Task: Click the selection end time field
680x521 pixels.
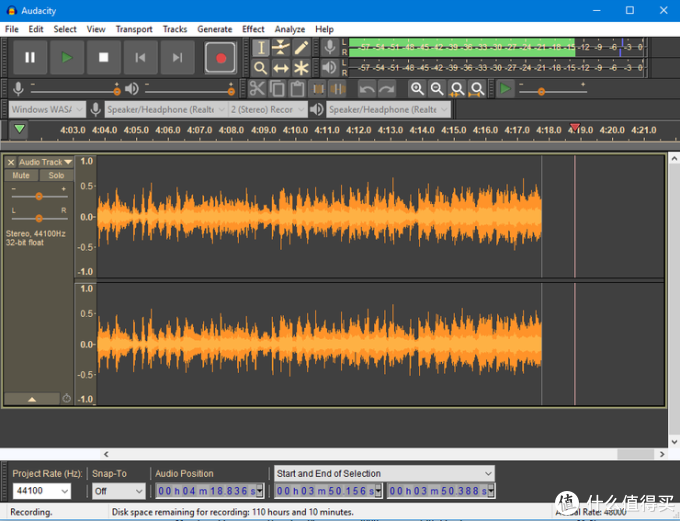Action: (441, 491)
